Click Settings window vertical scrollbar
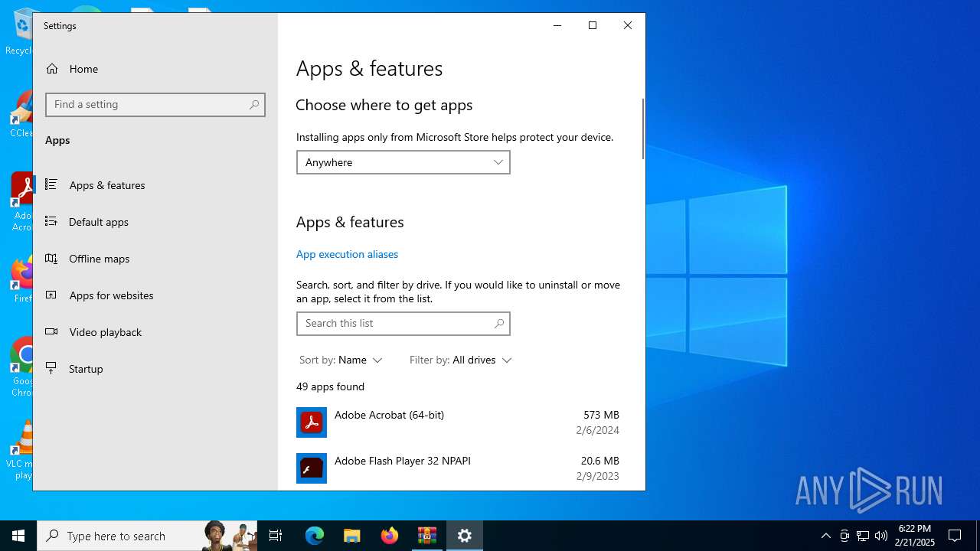 [642, 130]
